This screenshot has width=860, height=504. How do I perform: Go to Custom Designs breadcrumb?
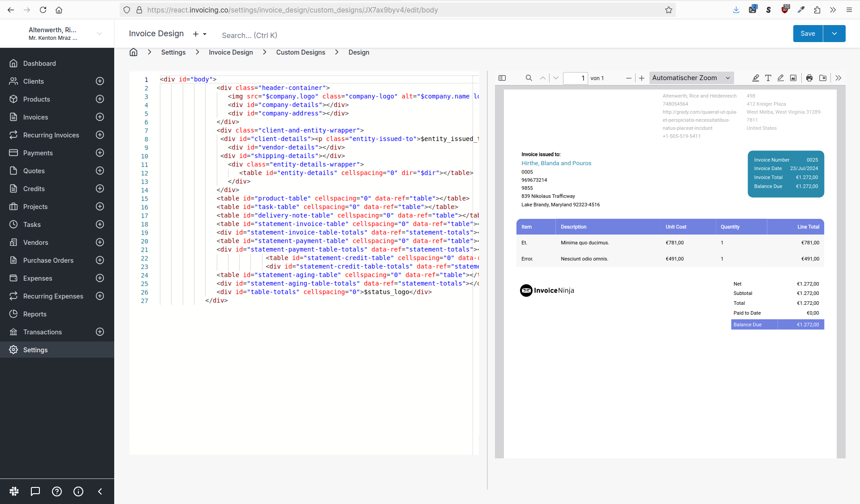click(x=301, y=52)
